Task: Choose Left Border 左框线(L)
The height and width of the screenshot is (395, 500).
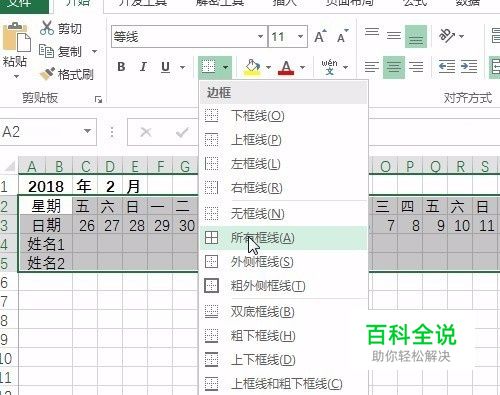Action: pyautogui.click(x=283, y=164)
